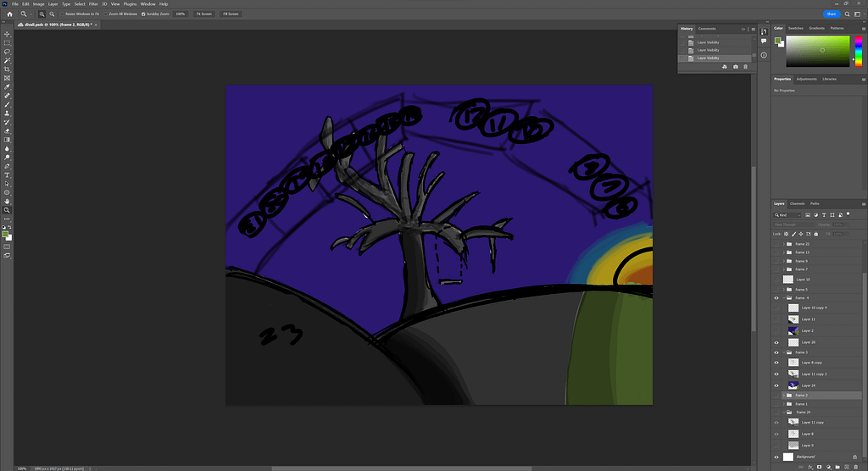Screen dimensions: 868x471
Task: Click the search icon beside Share
Action: click(849, 14)
